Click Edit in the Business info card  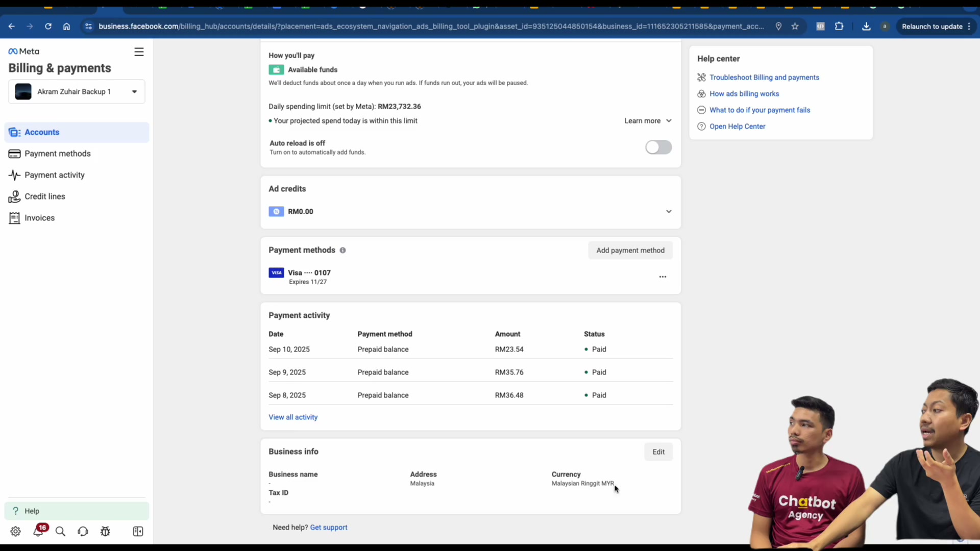658,452
